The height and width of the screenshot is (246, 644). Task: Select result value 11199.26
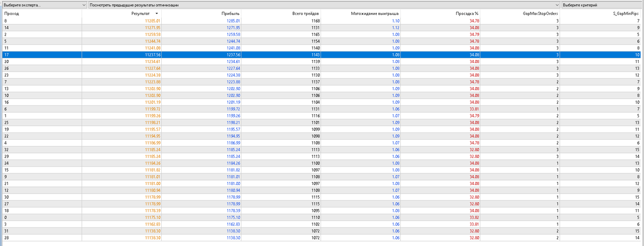coord(152,115)
